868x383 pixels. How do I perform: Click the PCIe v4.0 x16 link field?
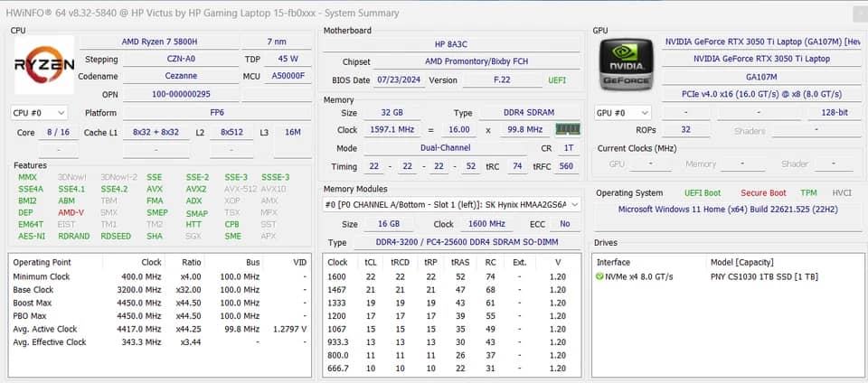point(762,95)
